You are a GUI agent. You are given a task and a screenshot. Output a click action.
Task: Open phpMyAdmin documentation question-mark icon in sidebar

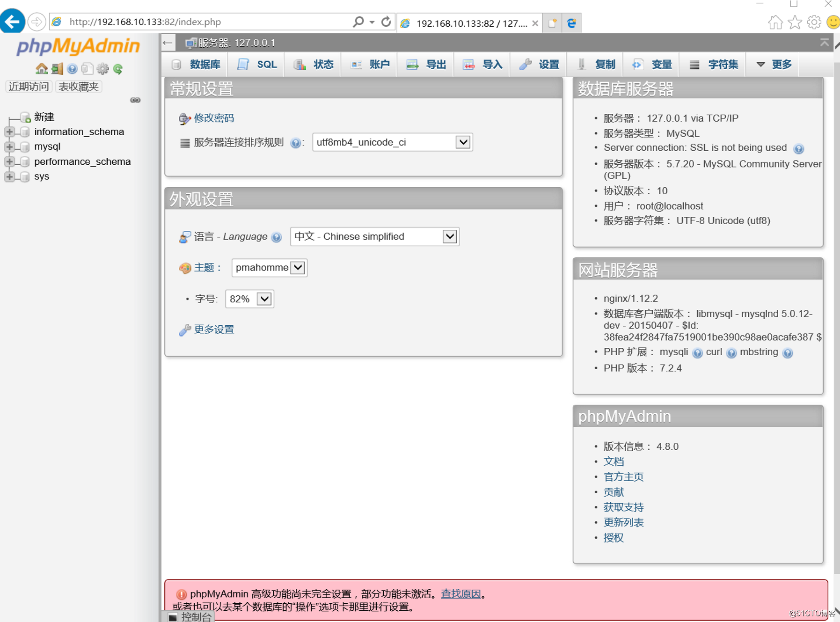[x=72, y=69]
